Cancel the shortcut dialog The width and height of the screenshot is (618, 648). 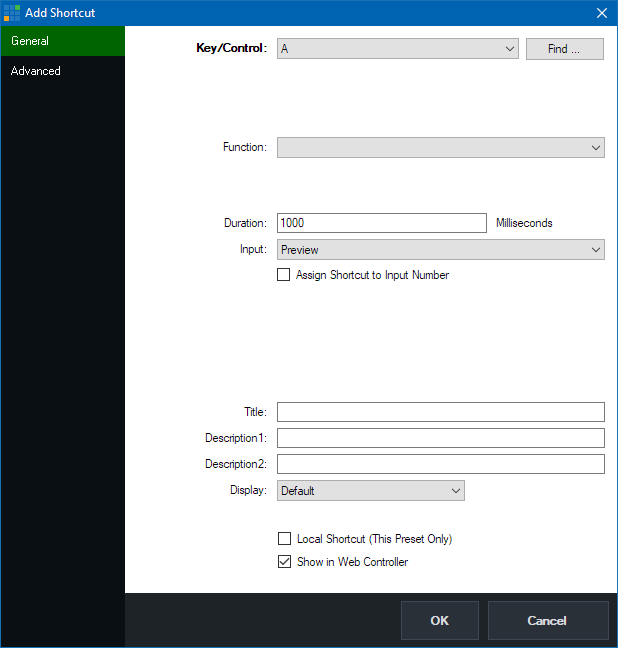coord(547,620)
